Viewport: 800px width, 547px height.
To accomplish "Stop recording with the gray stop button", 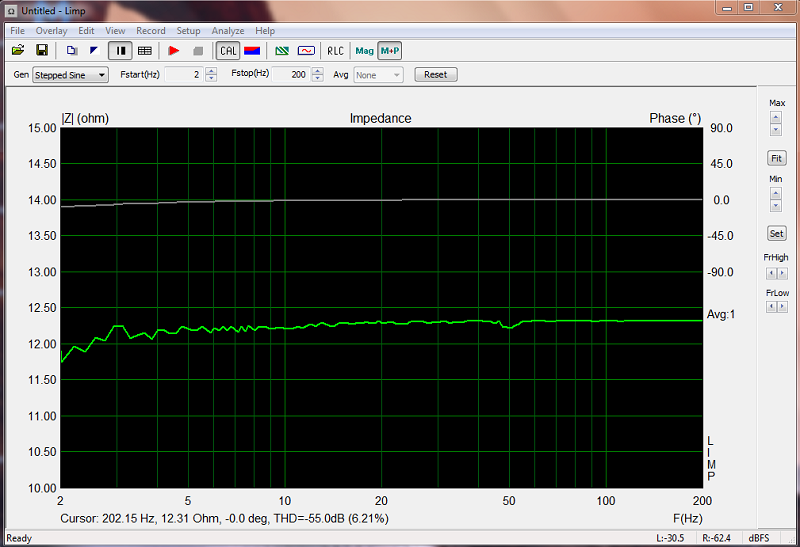I will [198, 51].
